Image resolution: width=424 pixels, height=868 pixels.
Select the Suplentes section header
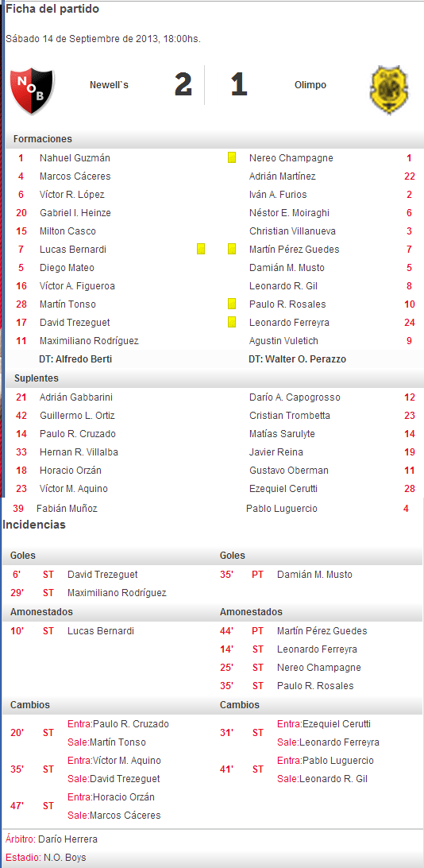click(x=36, y=378)
